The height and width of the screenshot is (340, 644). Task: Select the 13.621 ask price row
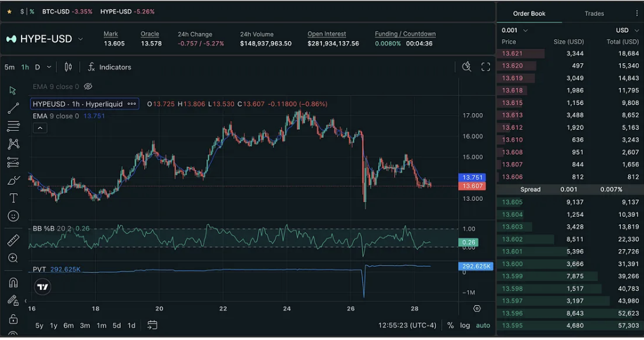(569, 53)
